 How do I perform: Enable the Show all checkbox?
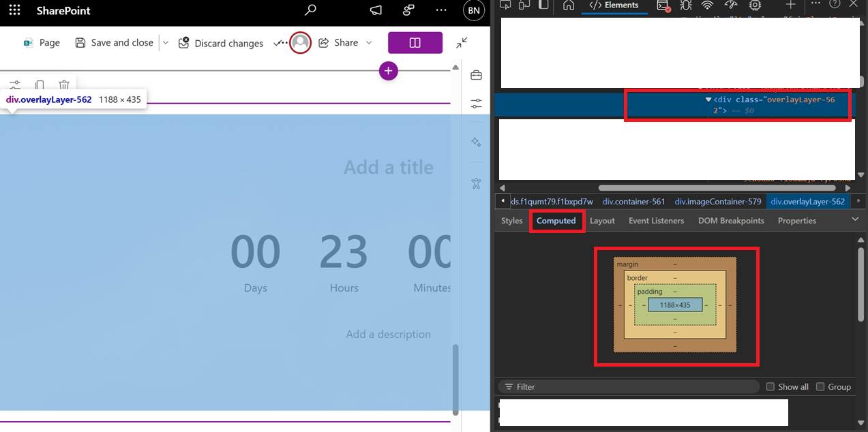770,386
